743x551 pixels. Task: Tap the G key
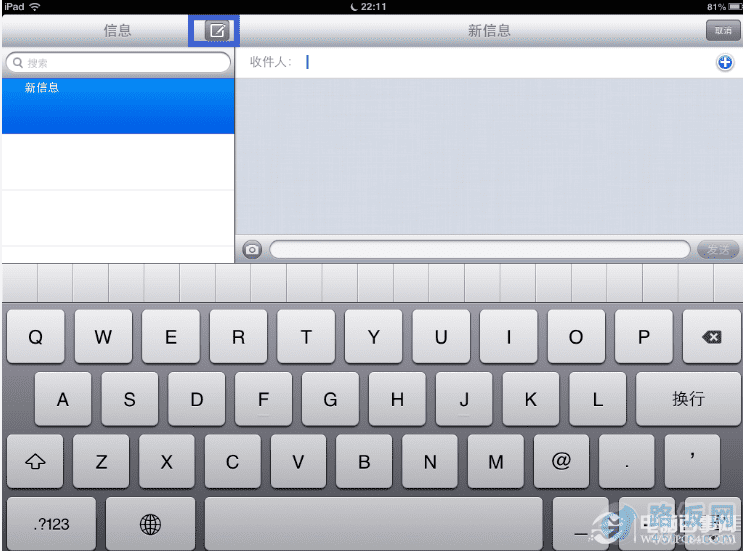point(330,399)
